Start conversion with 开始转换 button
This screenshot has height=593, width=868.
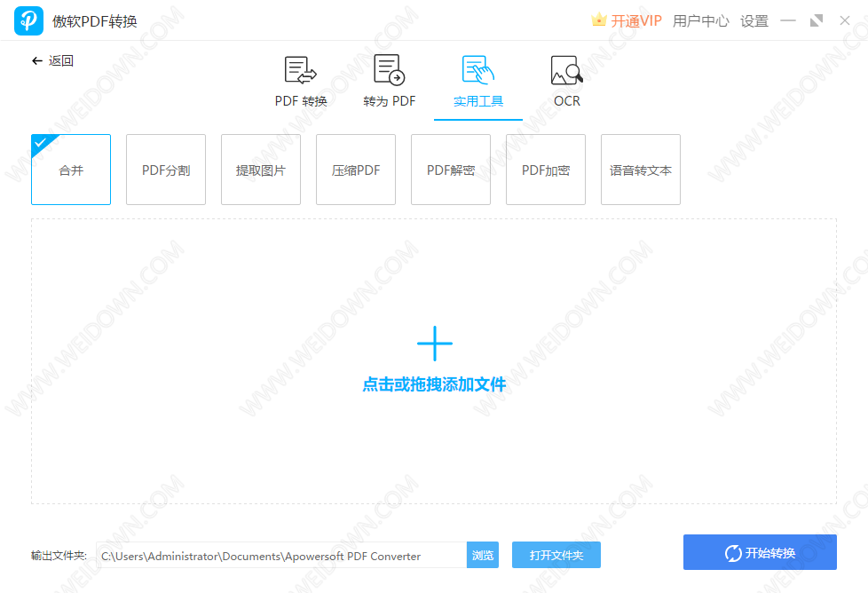click(x=760, y=552)
